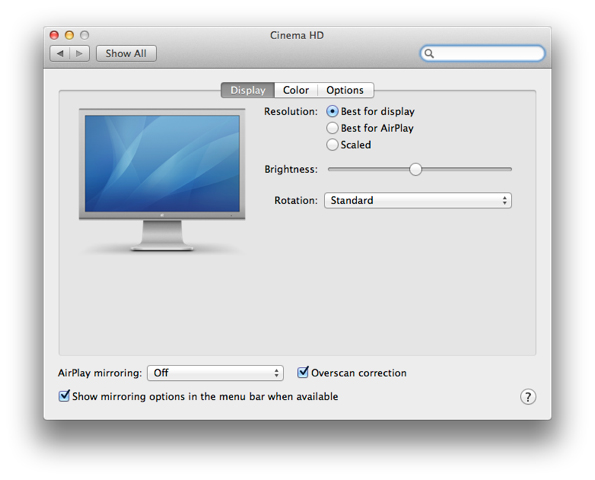Switch to the Color tab
The width and height of the screenshot is (595, 480).
(296, 90)
